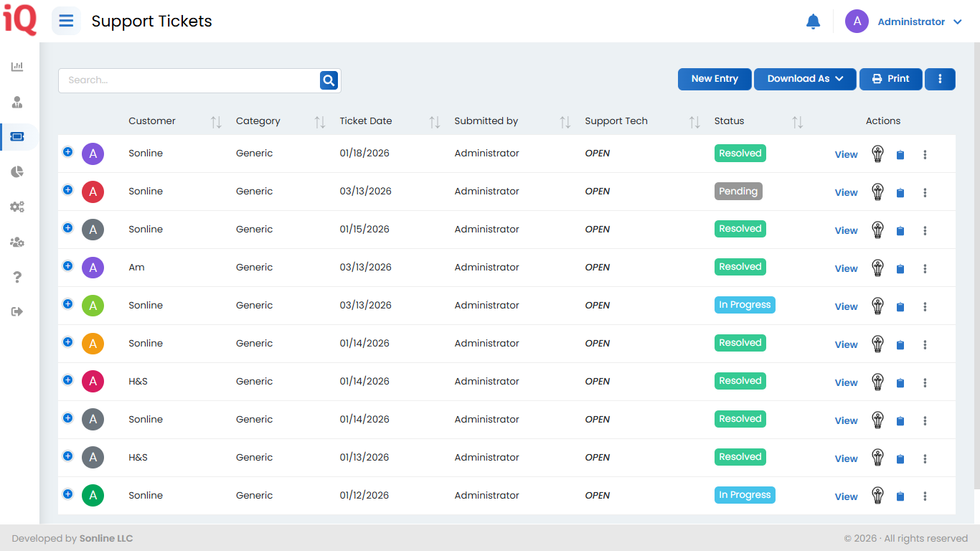Open the bar chart dashboard icon in sidebar
The height and width of the screenshot is (551, 980).
click(x=17, y=67)
